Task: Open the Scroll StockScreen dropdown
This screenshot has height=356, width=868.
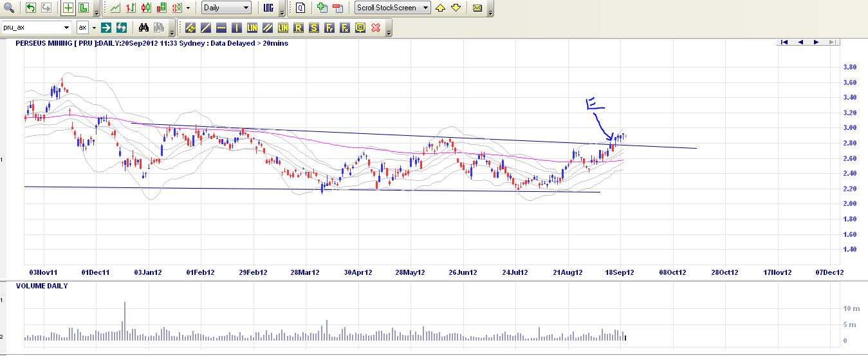Action: pyautogui.click(x=392, y=8)
